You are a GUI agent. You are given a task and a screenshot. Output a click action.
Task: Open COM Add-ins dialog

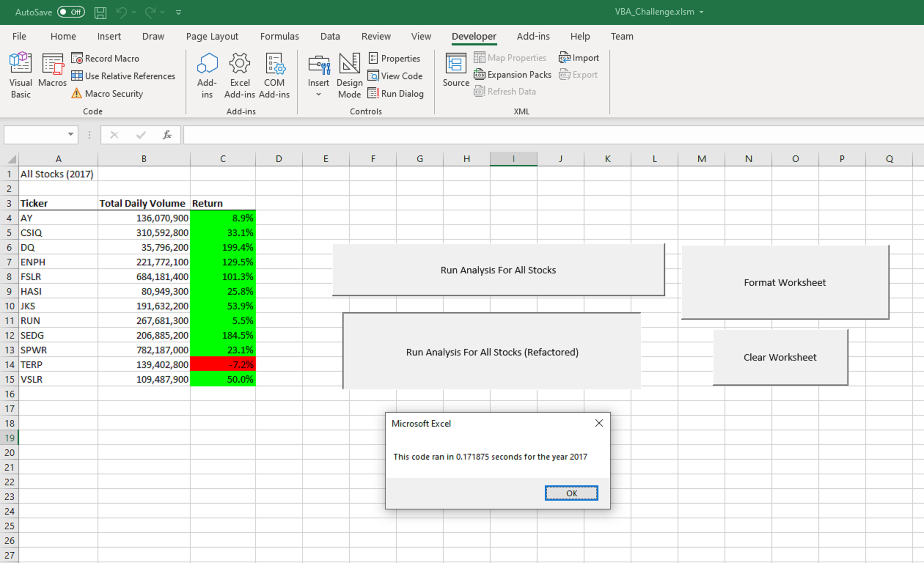274,75
